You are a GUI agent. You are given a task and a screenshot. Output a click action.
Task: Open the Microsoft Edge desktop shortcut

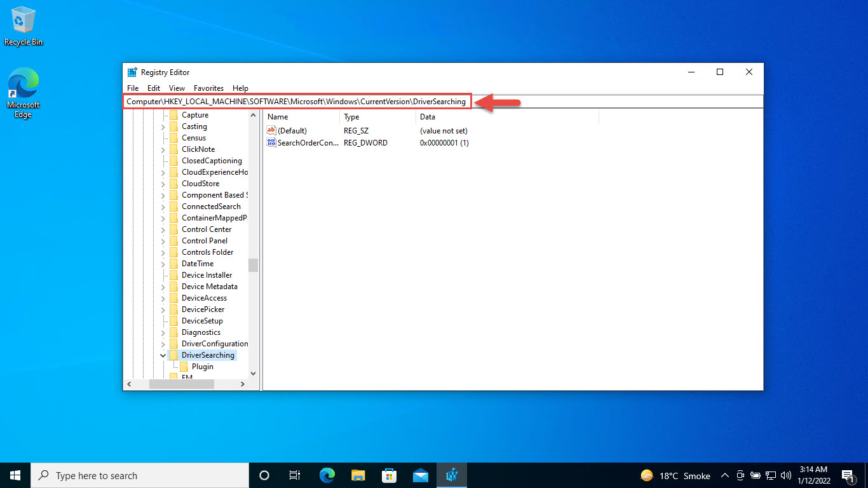(24, 93)
